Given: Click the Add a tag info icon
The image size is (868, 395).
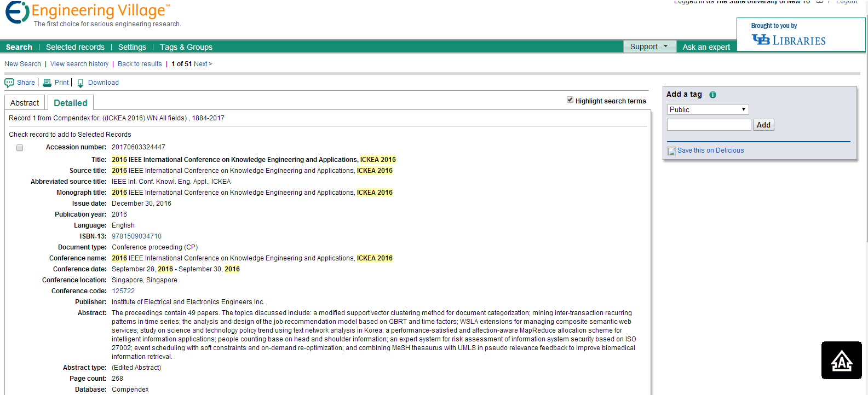Looking at the screenshot, I should 712,95.
